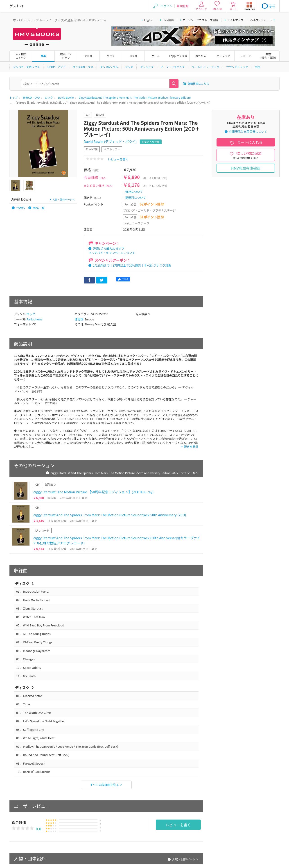Open the 本・雑誌 コミック tab
The image size is (289, 868).
coord(21,56)
